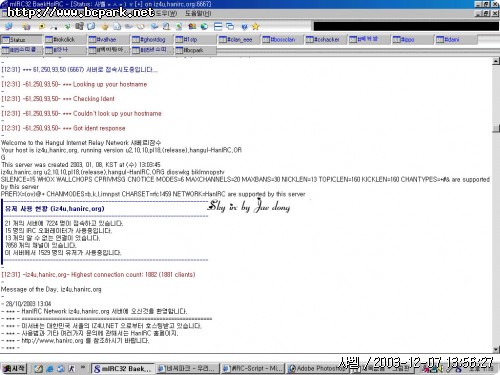This screenshot has height=375, width=500.
Task: Activate the mIRC-Script taskbar button
Action: [253, 369]
